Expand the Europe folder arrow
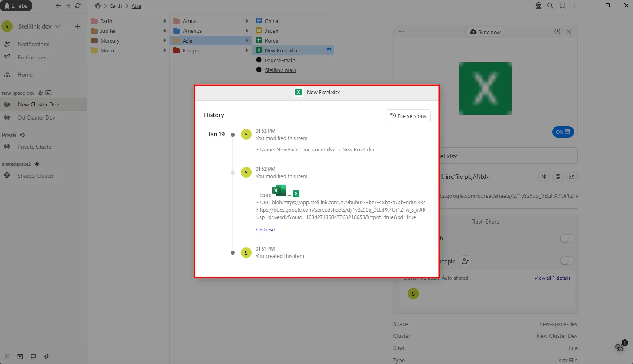Viewport: 633px width, 364px height. coord(247,50)
